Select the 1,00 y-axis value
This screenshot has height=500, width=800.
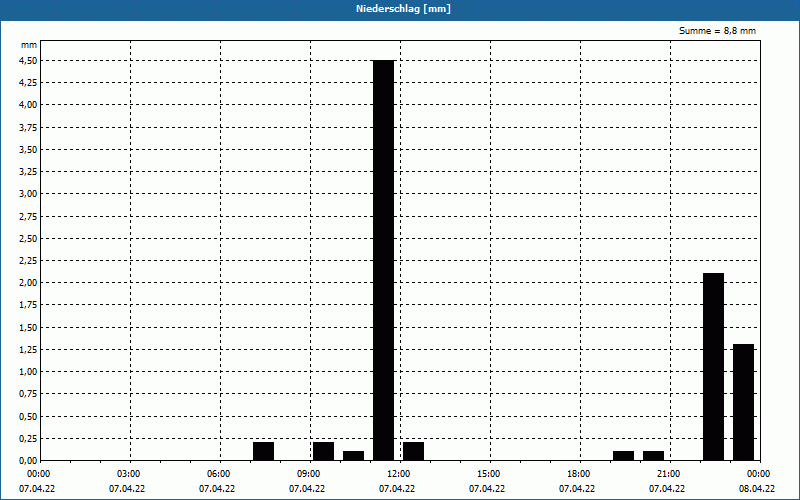click(28, 372)
